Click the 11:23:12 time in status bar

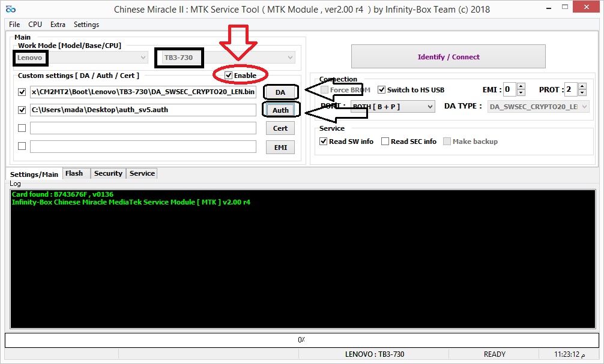tap(570, 354)
